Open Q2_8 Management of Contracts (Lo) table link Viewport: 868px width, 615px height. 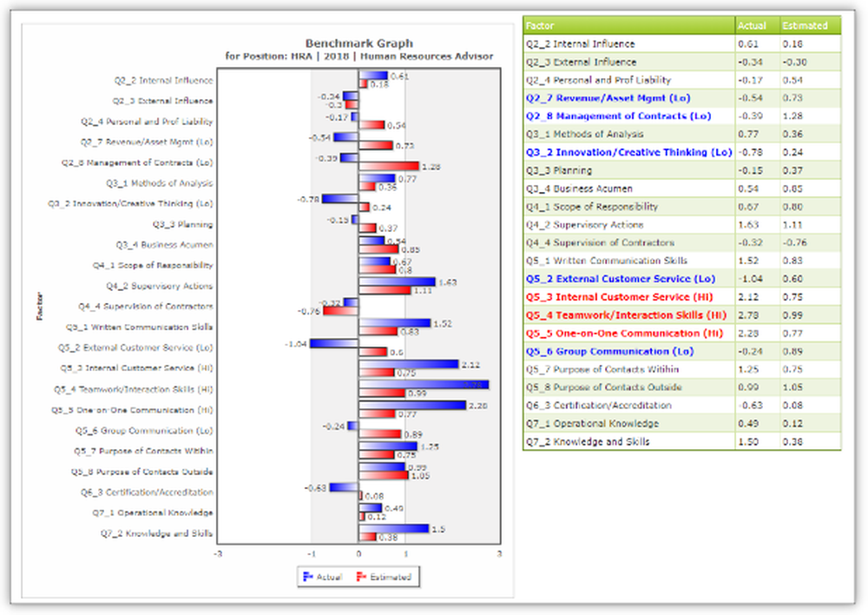(618, 116)
